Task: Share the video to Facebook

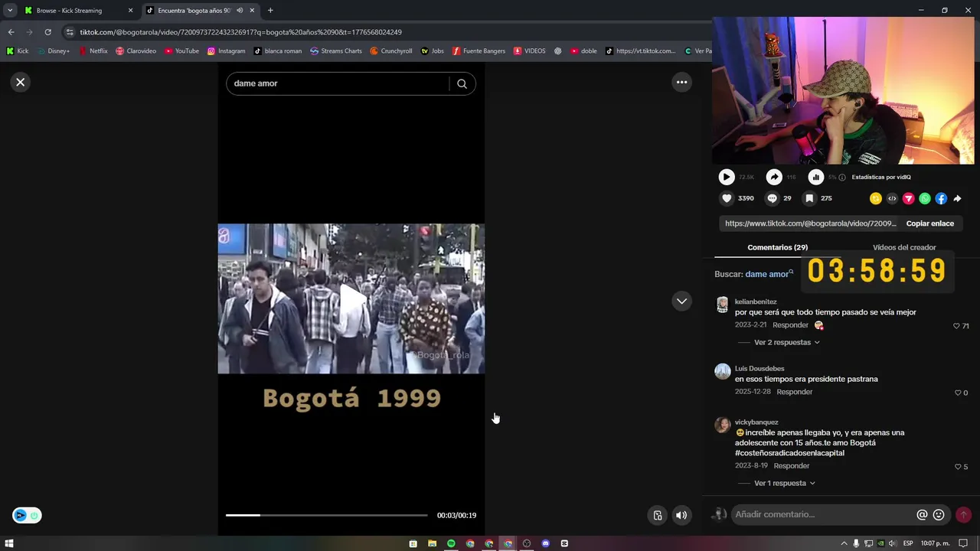Action: tap(941, 198)
